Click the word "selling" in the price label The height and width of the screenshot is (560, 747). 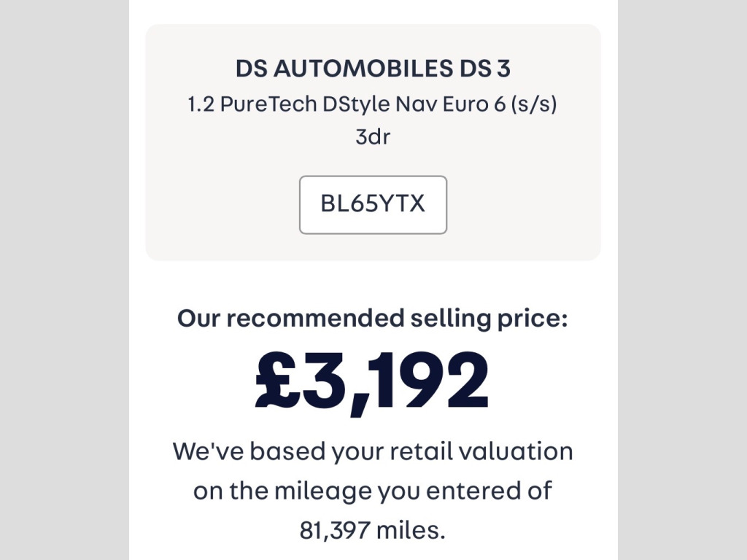pos(445,319)
